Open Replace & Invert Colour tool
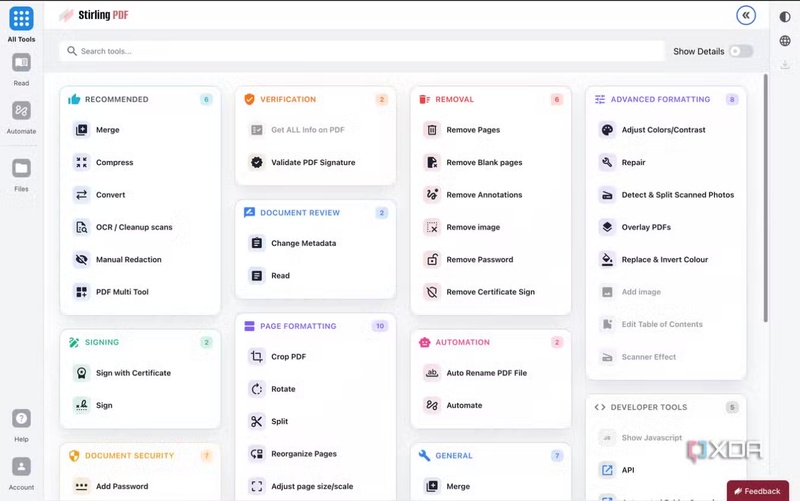The width and height of the screenshot is (800, 501). click(666, 260)
